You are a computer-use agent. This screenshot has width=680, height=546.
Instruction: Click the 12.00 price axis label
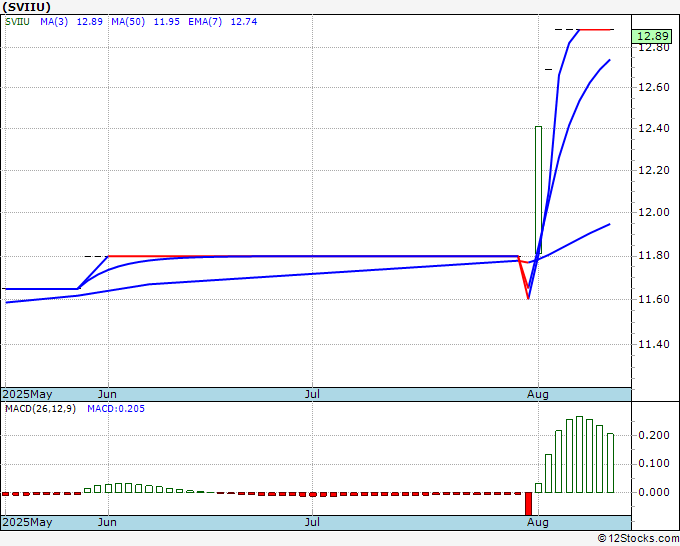tap(654, 212)
